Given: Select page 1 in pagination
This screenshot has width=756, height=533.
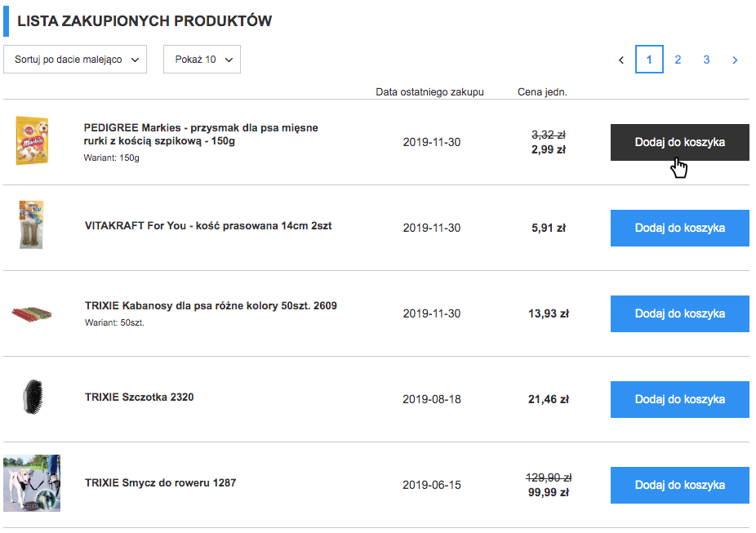Looking at the screenshot, I should click(649, 60).
